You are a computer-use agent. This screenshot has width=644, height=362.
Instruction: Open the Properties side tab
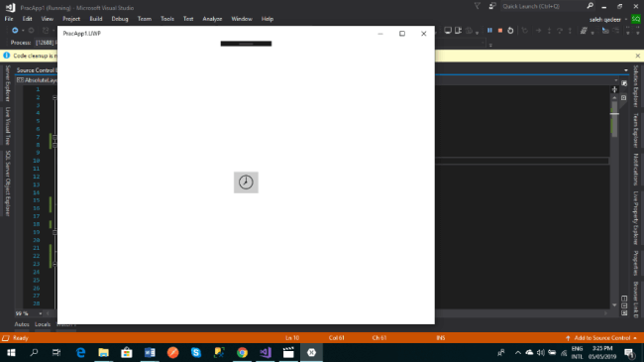click(636, 263)
